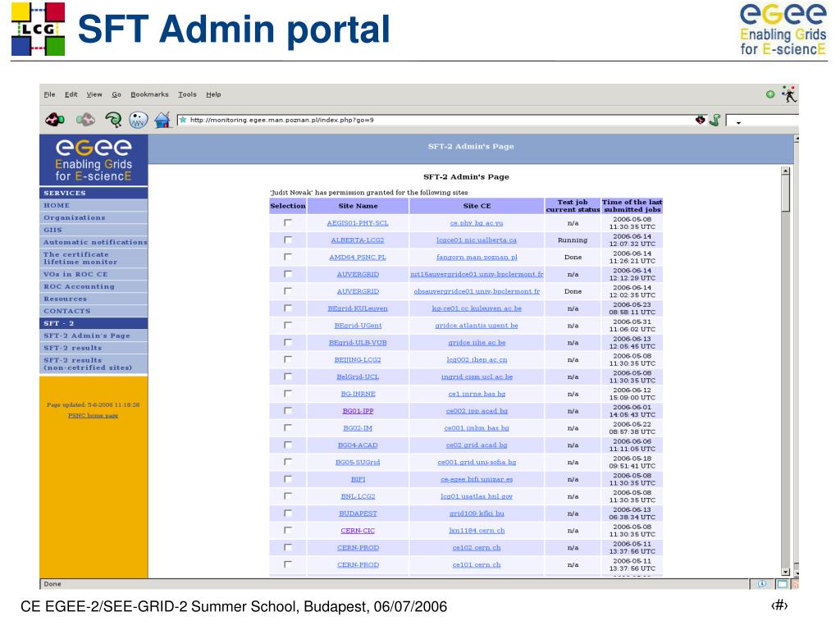Select the CERN-CIC checkbox
The image size is (840, 630).
[x=288, y=530]
